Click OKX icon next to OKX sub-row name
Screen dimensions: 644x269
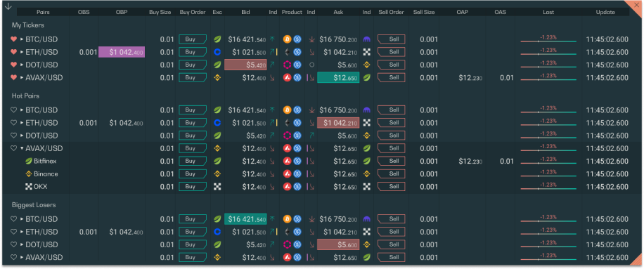[29, 187]
